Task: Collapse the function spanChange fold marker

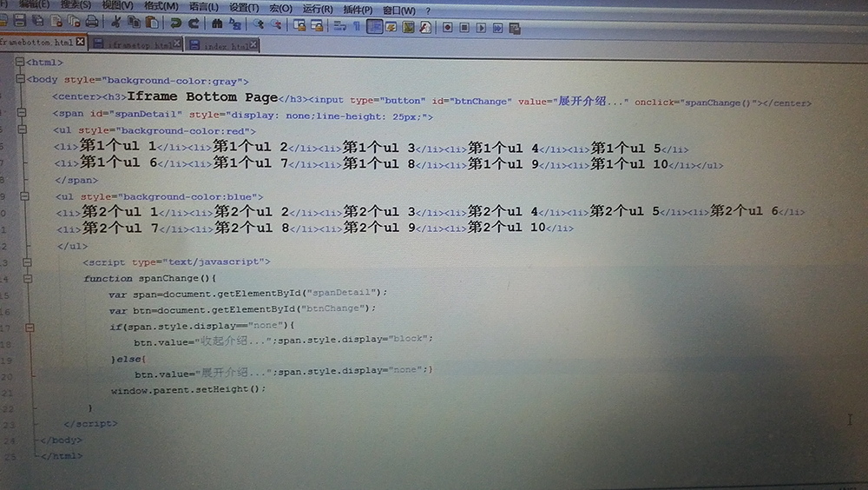Action: click(x=27, y=278)
